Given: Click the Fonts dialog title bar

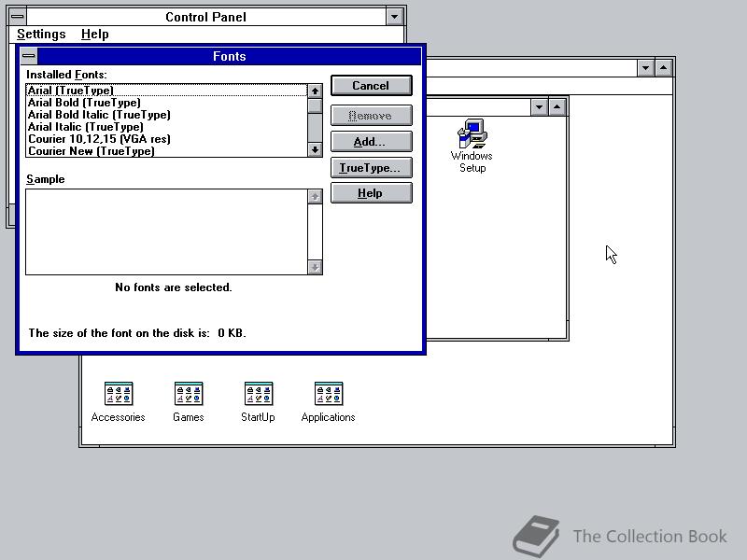Looking at the screenshot, I should [x=229, y=56].
